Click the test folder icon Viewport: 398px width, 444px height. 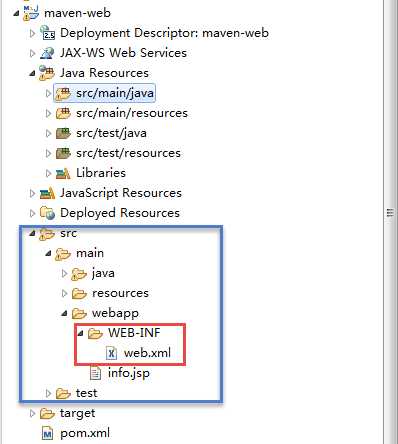point(63,394)
